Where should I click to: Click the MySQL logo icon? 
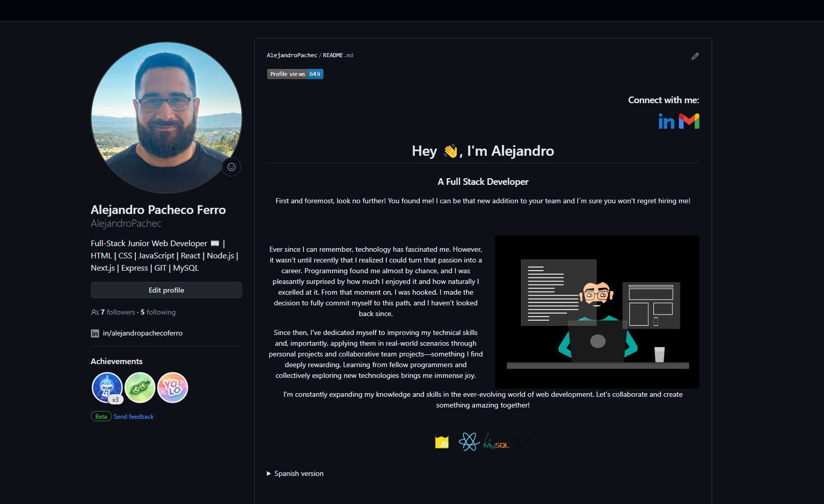point(496,442)
